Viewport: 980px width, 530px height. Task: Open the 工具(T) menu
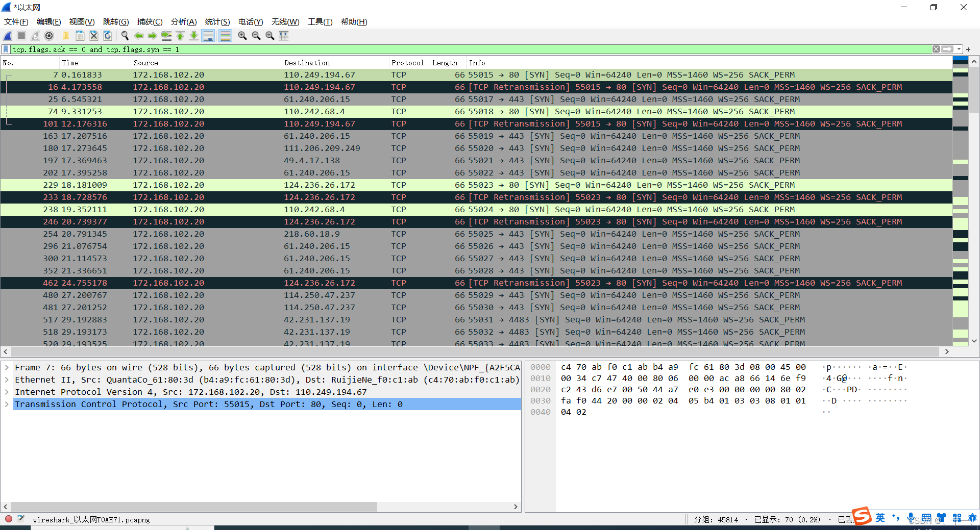point(320,22)
